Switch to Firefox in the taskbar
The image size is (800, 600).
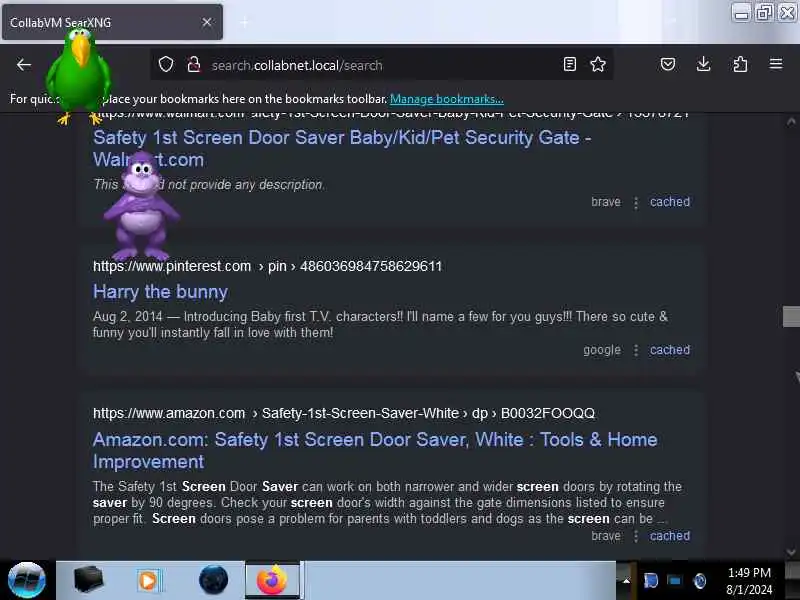(273, 580)
